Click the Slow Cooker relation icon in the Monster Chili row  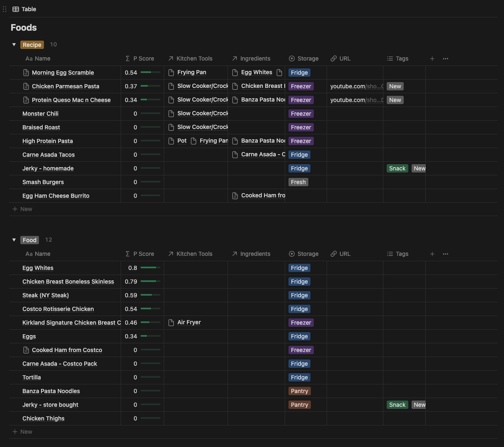pos(171,114)
